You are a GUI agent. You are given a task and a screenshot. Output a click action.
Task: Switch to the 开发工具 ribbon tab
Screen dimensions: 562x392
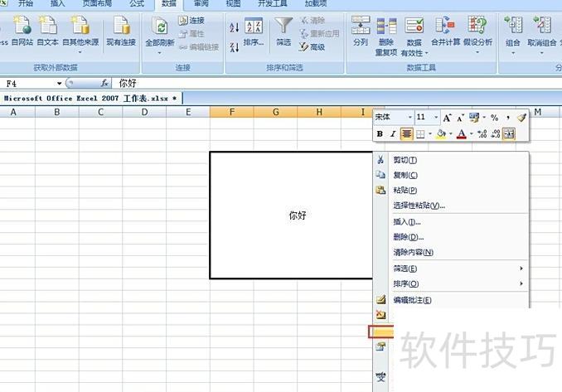click(273, 3)
